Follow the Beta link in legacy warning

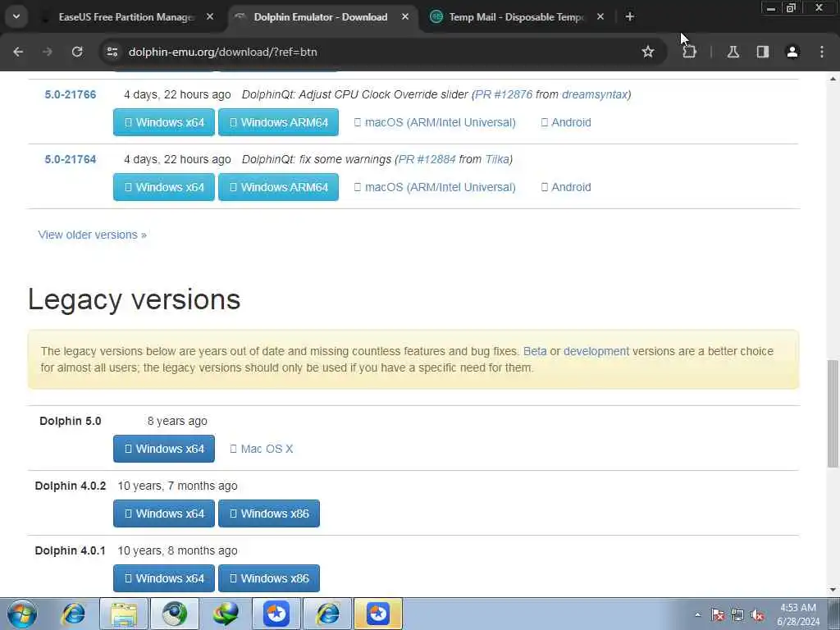click(x=535, y=351)
